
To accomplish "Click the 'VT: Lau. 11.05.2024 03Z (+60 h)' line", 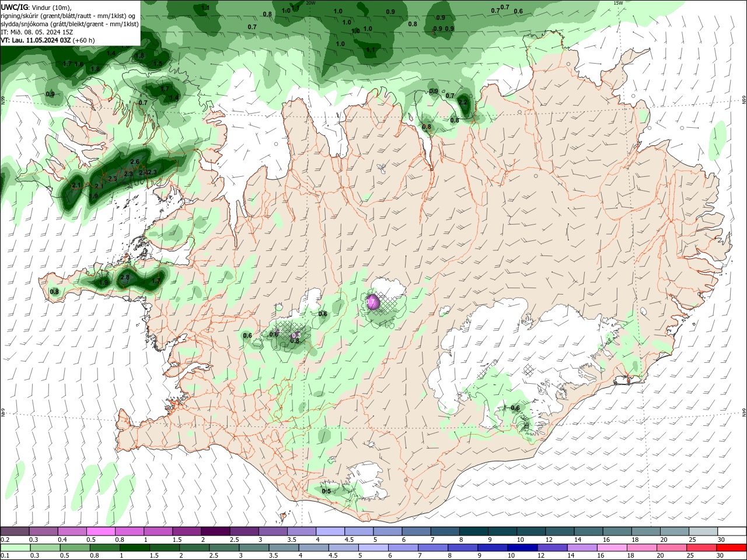I will click(48, 40).
